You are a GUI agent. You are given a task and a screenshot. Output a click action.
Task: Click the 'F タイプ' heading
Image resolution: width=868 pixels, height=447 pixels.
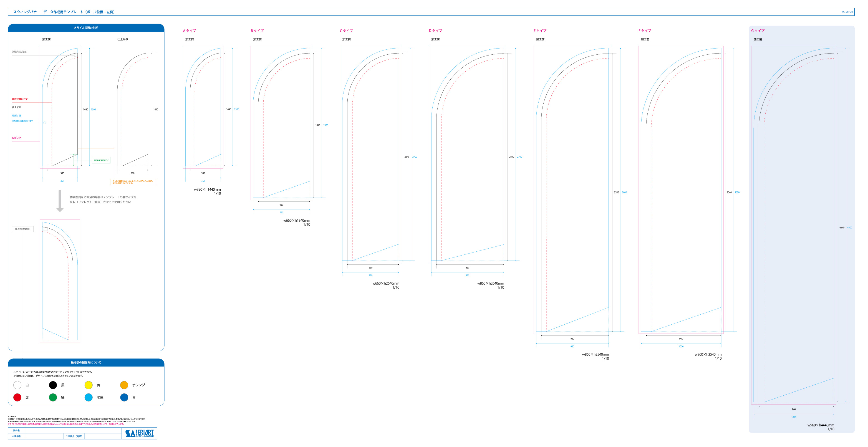click(x=645, y=31)
